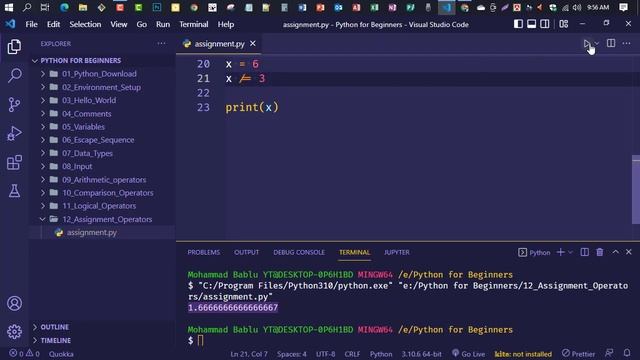Open Customize Layout icon in title bar

[x=564, y=24]
